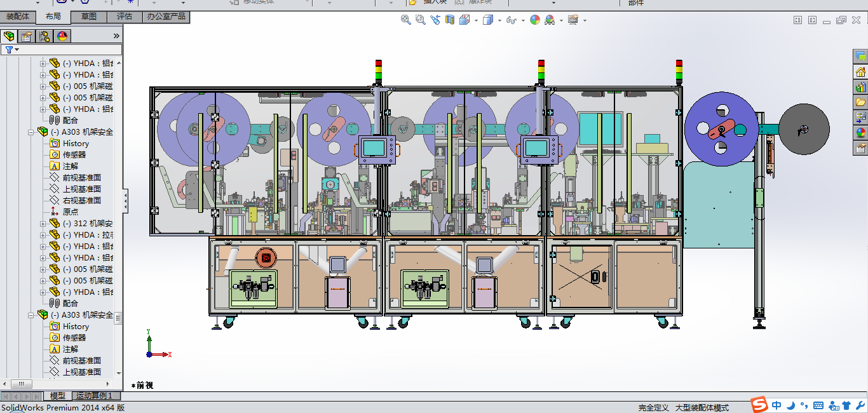Select the 右视基准面 plane in the tree
The width and height of the screenshot is (868, 413).
tap(81, 201)
